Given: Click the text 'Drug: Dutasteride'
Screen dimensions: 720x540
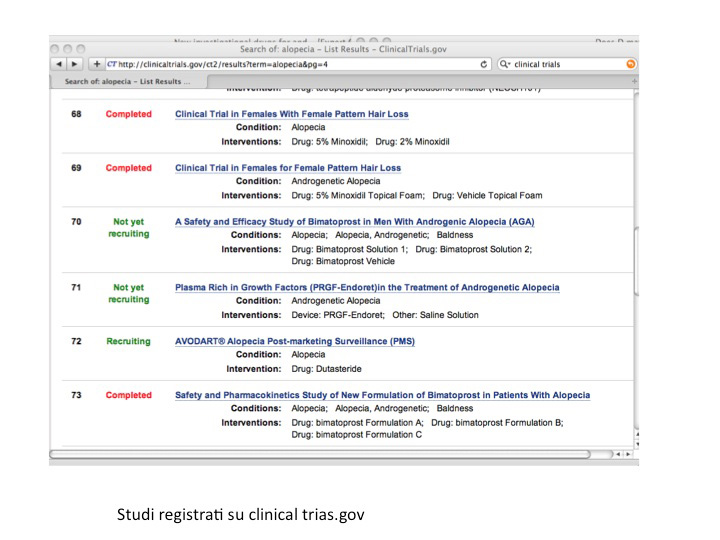Looking at the screenshot, I should [x=326, y=369].
